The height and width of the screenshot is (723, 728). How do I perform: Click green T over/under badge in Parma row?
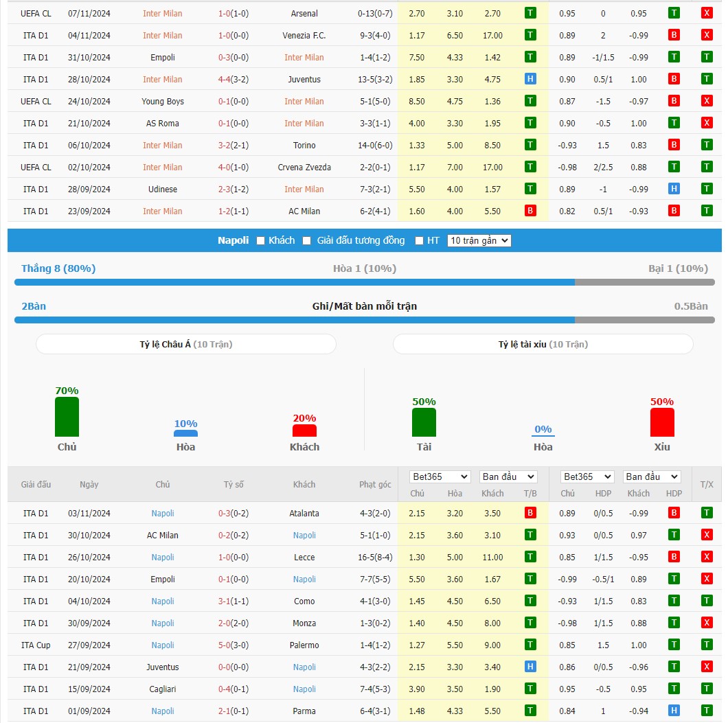pyautogui.click(x=706, y=711)
